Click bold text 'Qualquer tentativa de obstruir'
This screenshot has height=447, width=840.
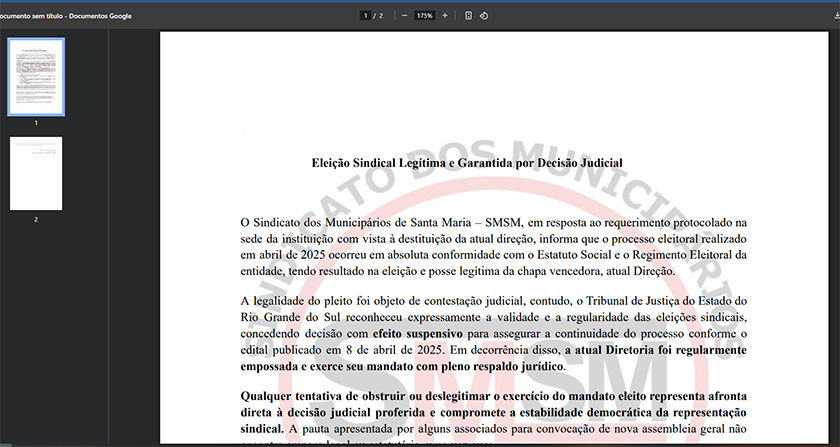point(331,397)
